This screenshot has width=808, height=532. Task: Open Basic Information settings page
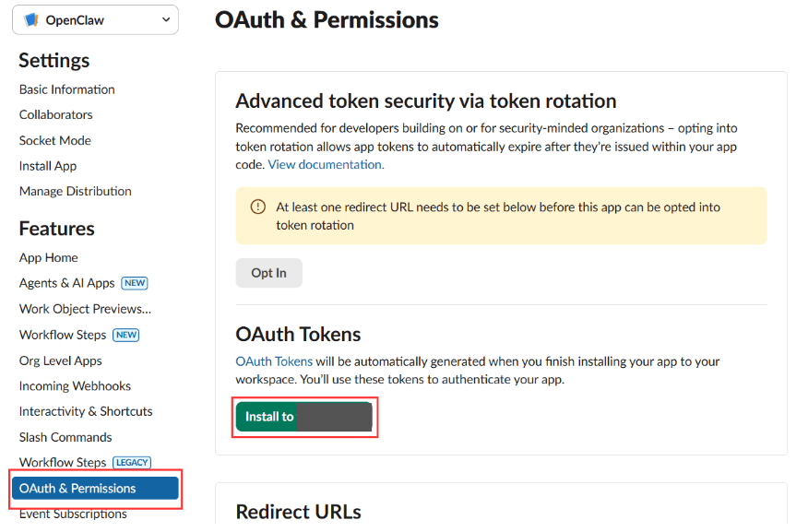67,89
